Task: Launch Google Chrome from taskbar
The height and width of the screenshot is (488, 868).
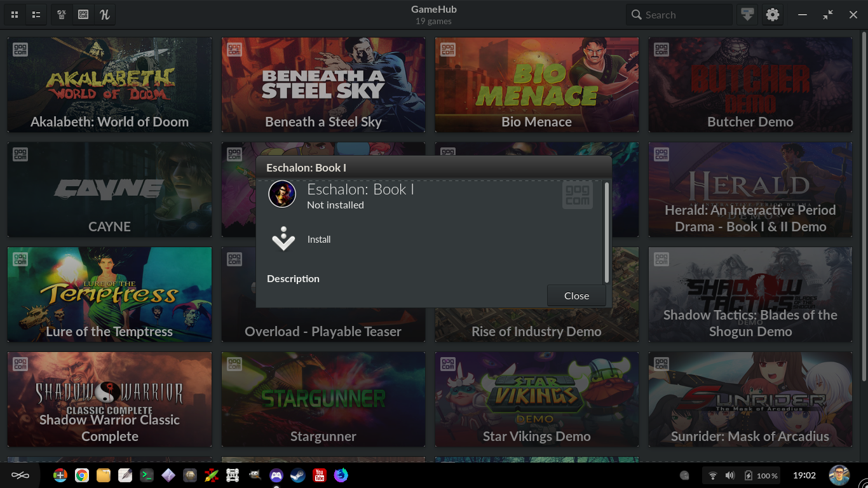Action: point(81,475)
